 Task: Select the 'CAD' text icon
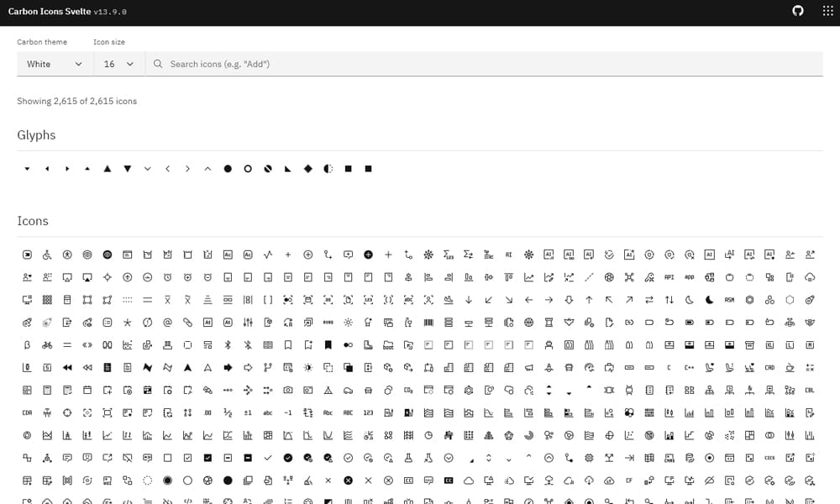click(x=769, y=367)
